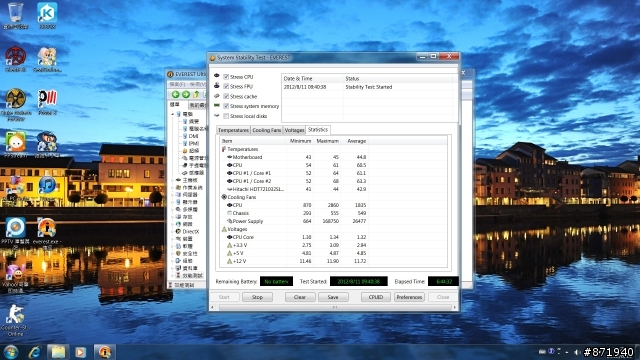Open the Recycle Bin desktop icon
Viewport: 640px width, 360px height.
tap(15, 16)
